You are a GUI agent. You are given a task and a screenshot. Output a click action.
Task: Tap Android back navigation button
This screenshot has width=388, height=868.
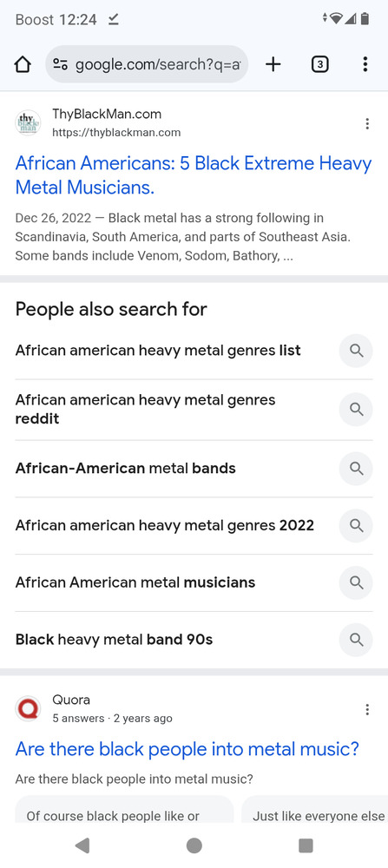coord(82,845)
